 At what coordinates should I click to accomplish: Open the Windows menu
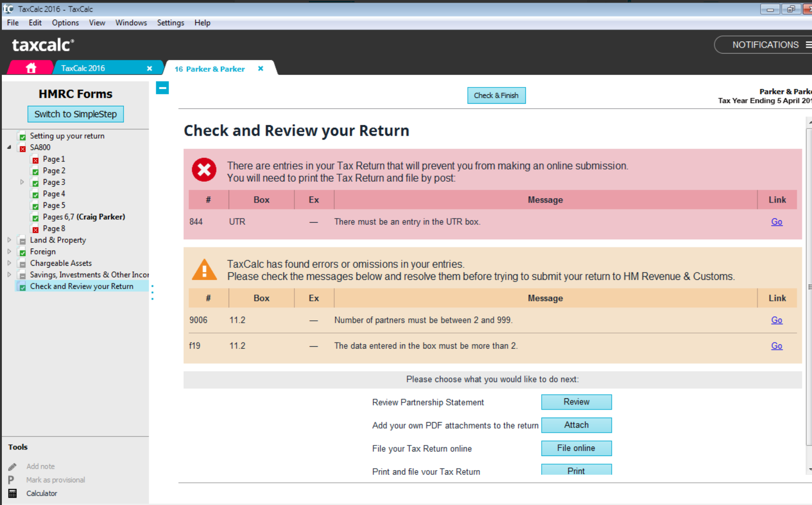tap(131, 23)
